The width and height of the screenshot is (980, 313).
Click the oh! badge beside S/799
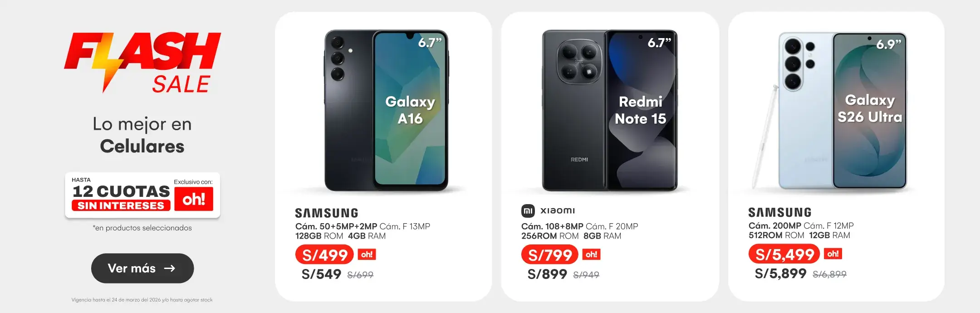(591, 254)
